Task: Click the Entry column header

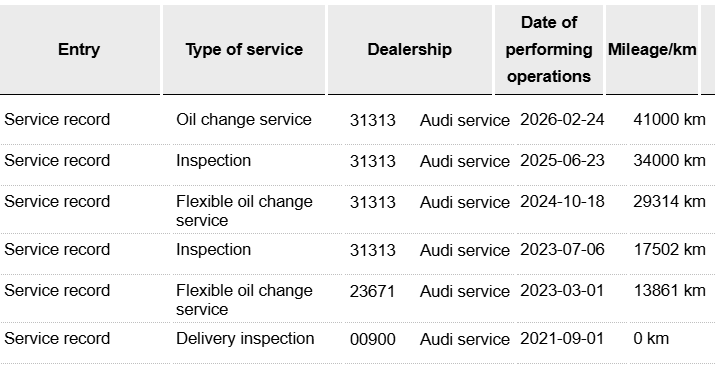Action: (x=79, y=49)
